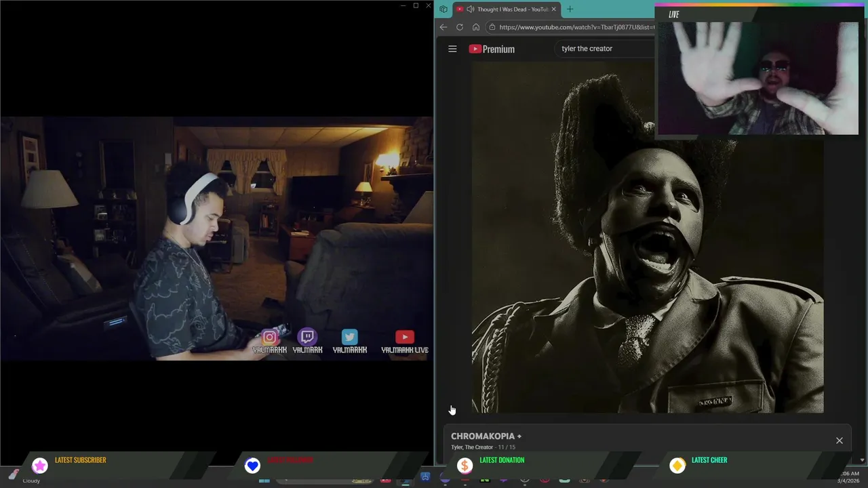Go back using the browser back arrow
The height and width of the screenshot is (488, 868).
click(x=443, y=27)
